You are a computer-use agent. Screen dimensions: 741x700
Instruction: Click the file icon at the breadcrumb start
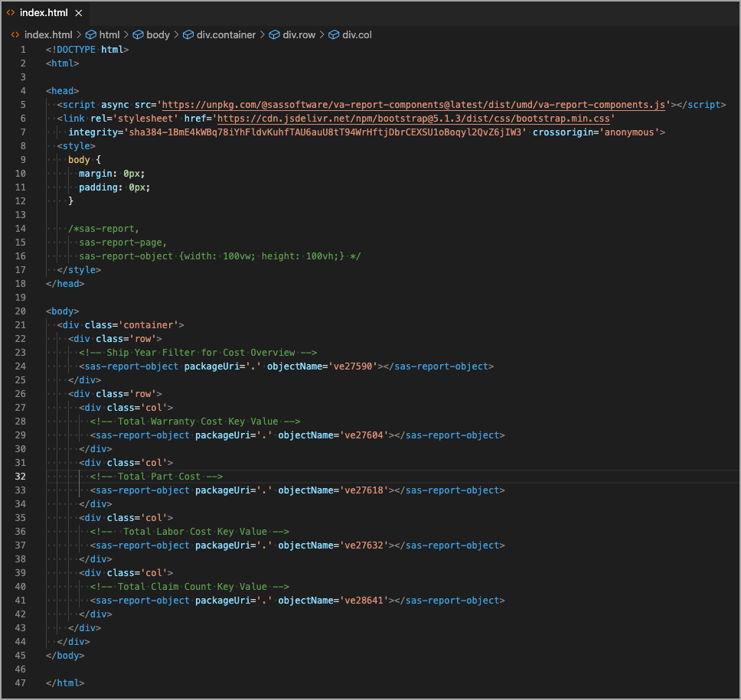tap(14, 34)
